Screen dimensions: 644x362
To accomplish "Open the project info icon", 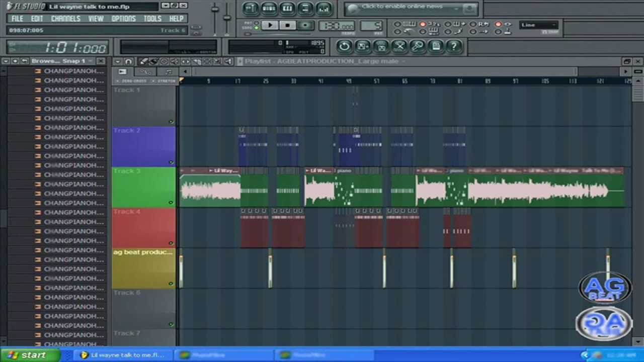I will (436, 46).
